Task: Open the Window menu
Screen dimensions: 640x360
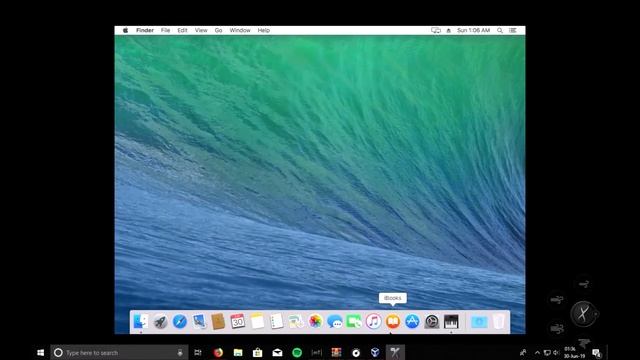Action: coord(240,30)
